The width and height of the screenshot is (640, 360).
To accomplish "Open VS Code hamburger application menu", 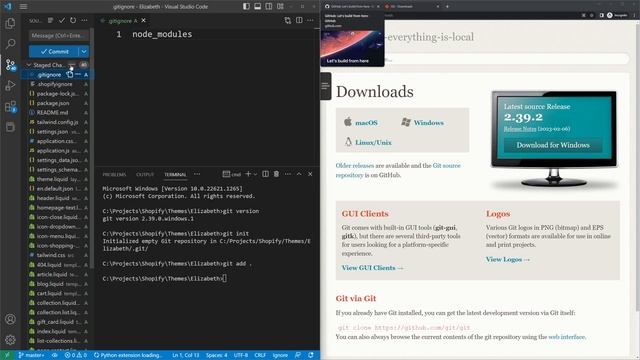I will click(x=23, y=7).
